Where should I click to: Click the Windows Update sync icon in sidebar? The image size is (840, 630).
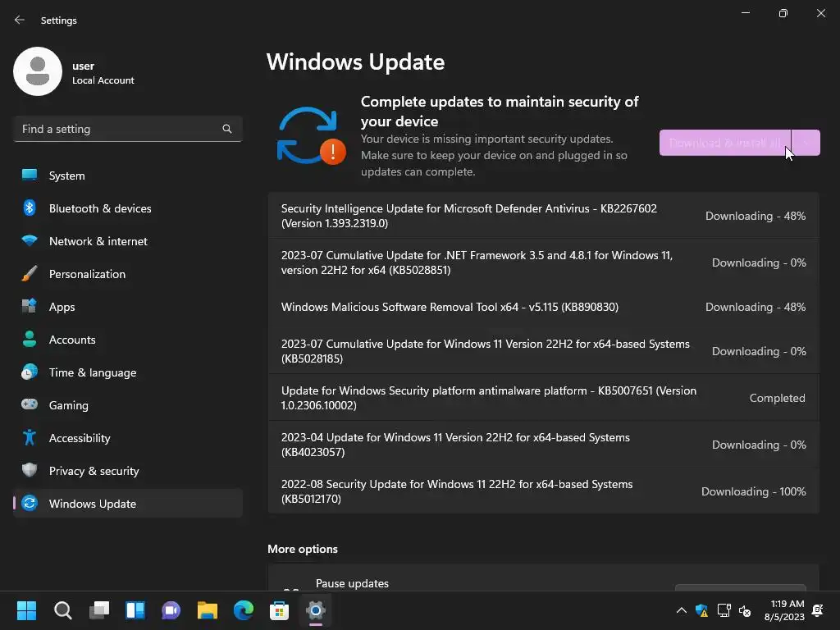(30, 503)
